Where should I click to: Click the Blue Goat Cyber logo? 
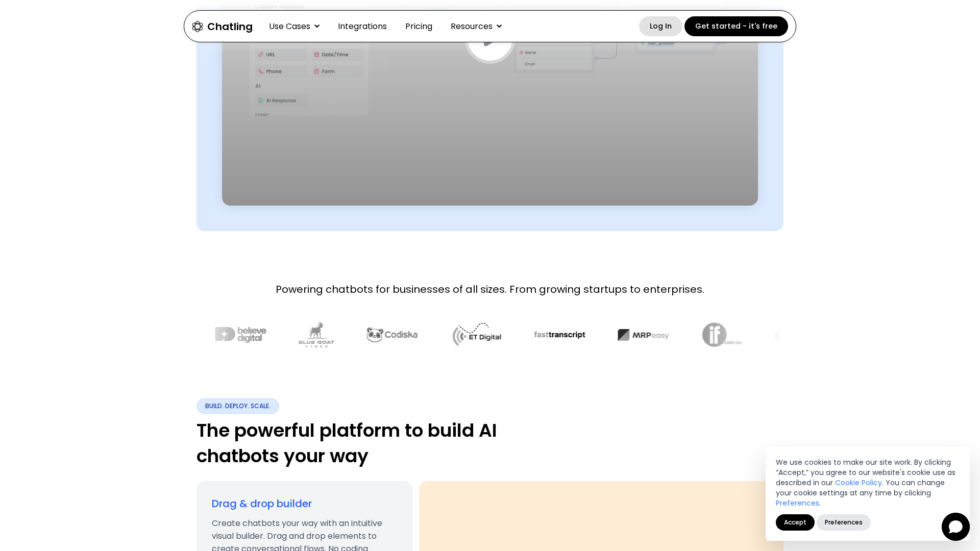316,335
